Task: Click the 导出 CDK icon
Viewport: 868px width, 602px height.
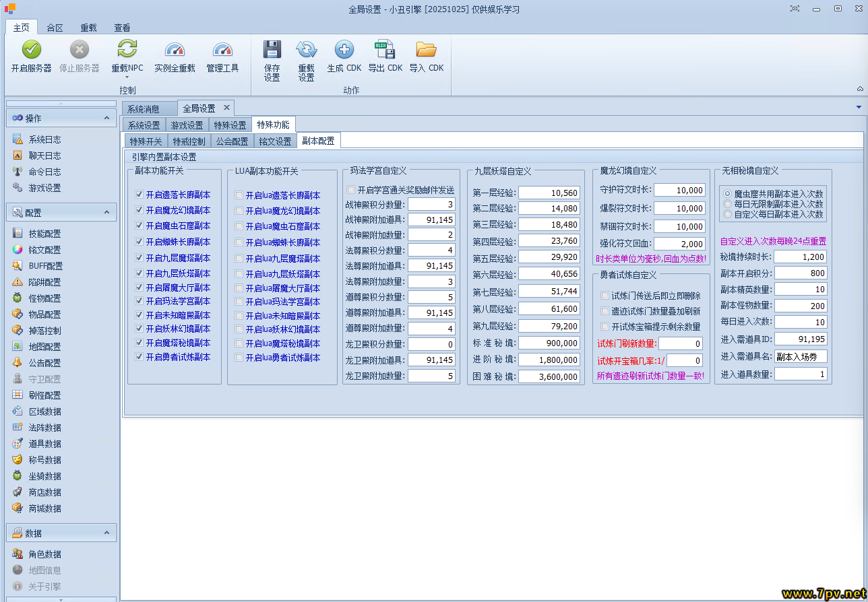Action: pyautogui.click(x=385, y=50)
